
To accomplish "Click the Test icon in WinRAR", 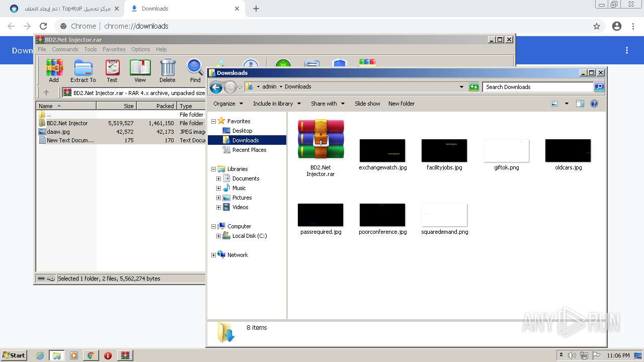I will coord(112,71).
